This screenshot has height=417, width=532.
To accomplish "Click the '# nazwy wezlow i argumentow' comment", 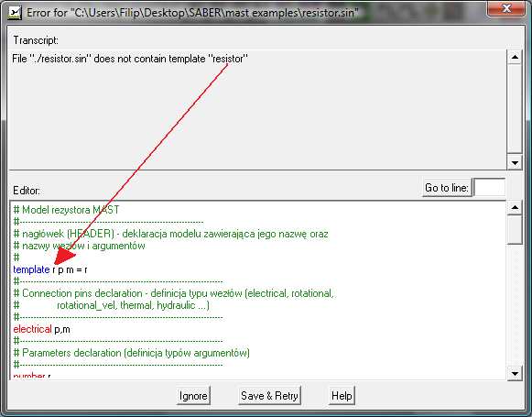I will point(79,246).
